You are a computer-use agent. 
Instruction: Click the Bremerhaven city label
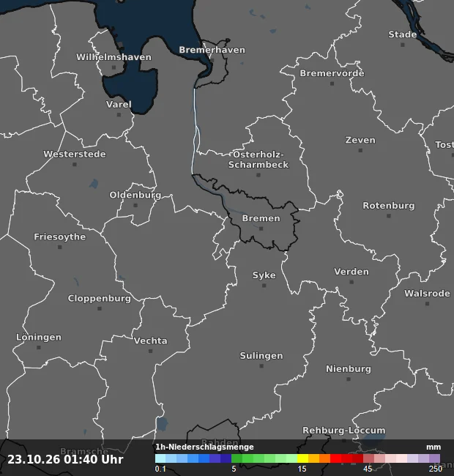tap(212, 50)
